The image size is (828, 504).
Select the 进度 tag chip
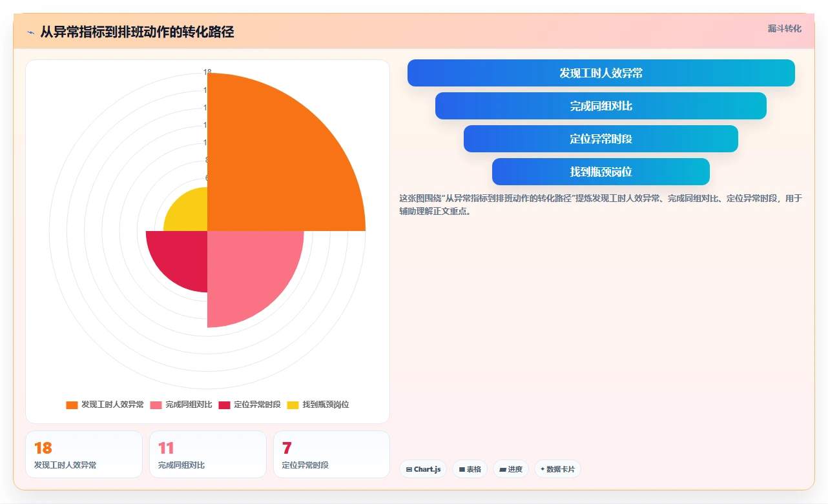[511, 469]
